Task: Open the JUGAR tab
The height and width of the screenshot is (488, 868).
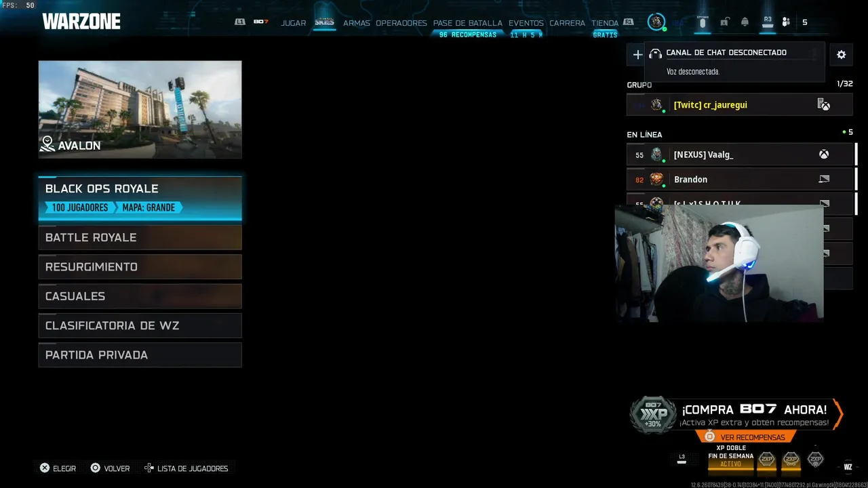Action: 293,23
